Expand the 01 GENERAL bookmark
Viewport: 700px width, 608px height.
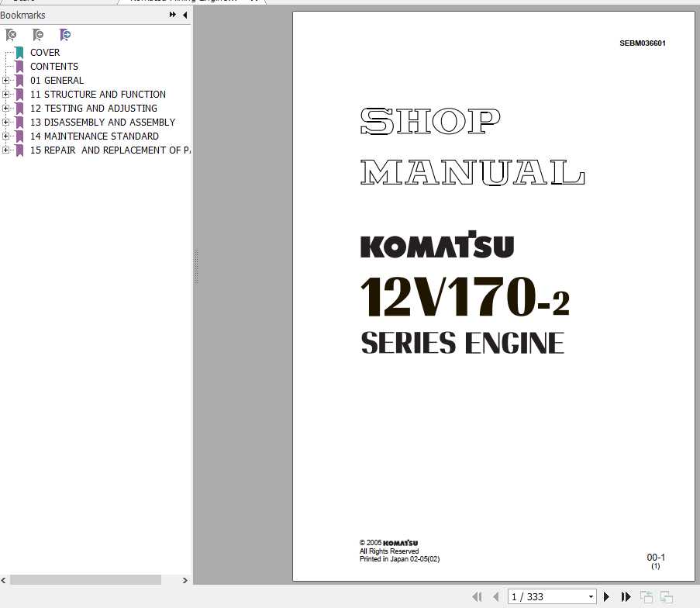pyautogui.click(x=5, y=81)
